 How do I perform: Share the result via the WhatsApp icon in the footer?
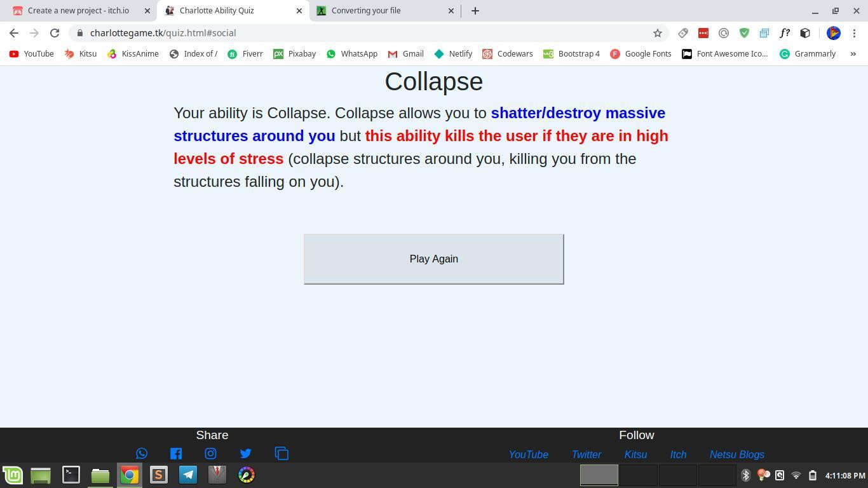[x=142, y=454]
